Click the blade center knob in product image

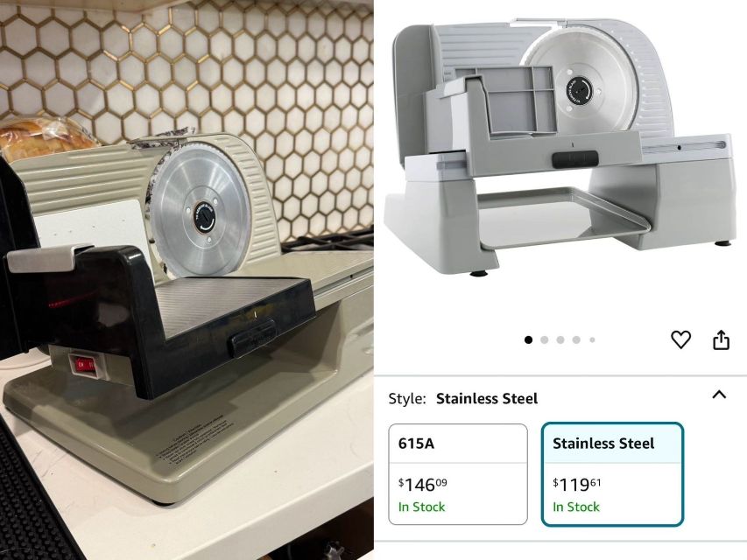pyautogui.click(x=580, y=90)
